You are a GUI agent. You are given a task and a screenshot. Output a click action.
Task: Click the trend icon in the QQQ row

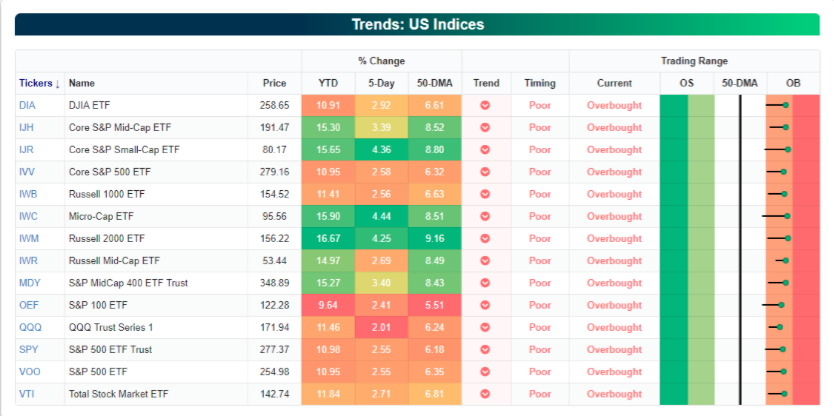coord(485,327)
